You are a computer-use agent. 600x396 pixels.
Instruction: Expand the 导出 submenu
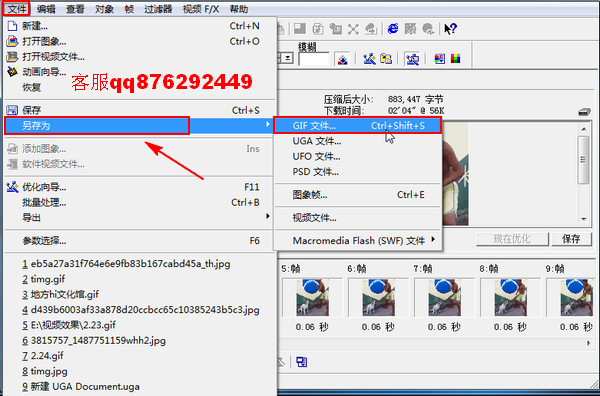coord(139,218)
